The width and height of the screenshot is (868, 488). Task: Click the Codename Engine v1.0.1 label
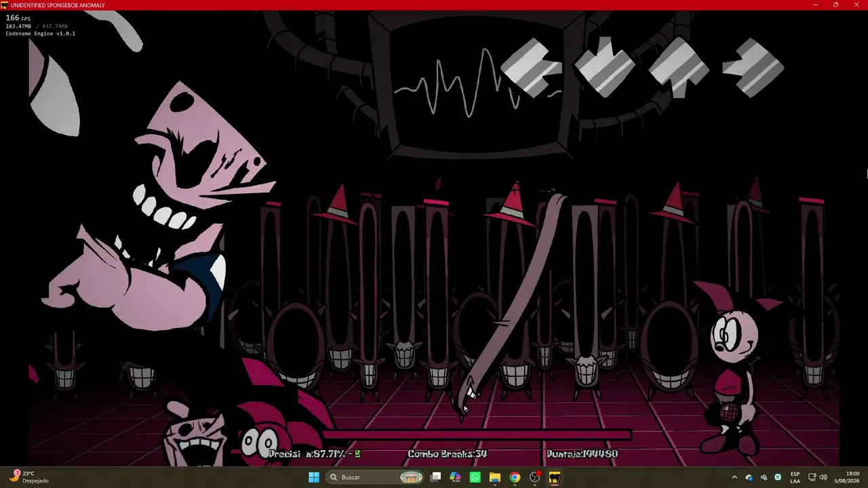pyautogui.click(x=40, y=33)
